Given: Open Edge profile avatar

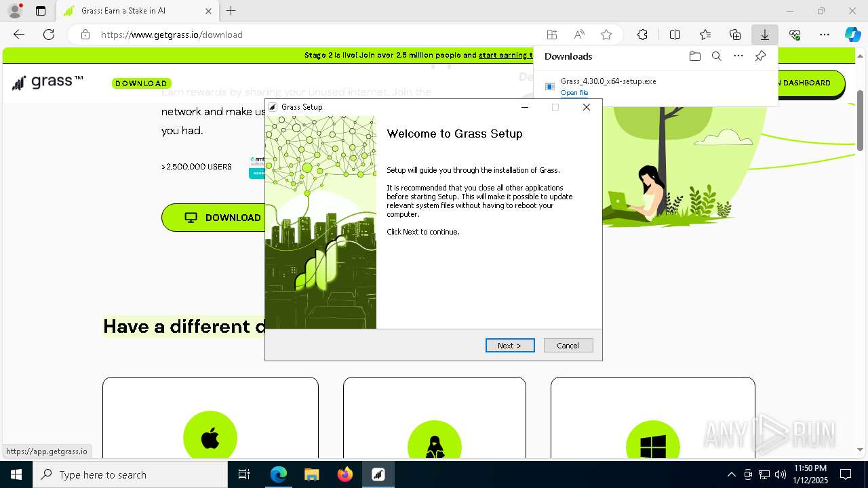Looking at the screenshot, I should click(x=15, y=11).
